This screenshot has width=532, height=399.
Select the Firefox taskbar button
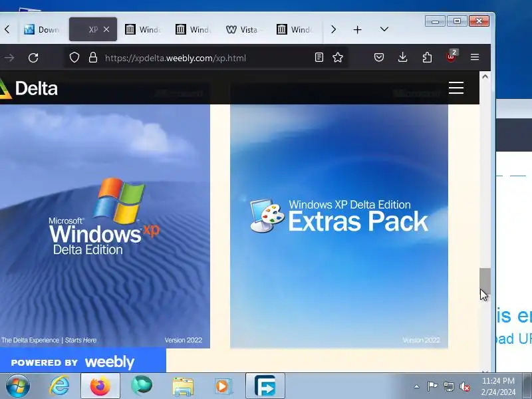coord(100,386)
